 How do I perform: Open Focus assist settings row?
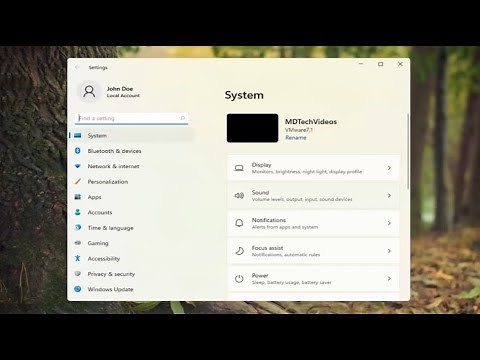tap(313, 251)
